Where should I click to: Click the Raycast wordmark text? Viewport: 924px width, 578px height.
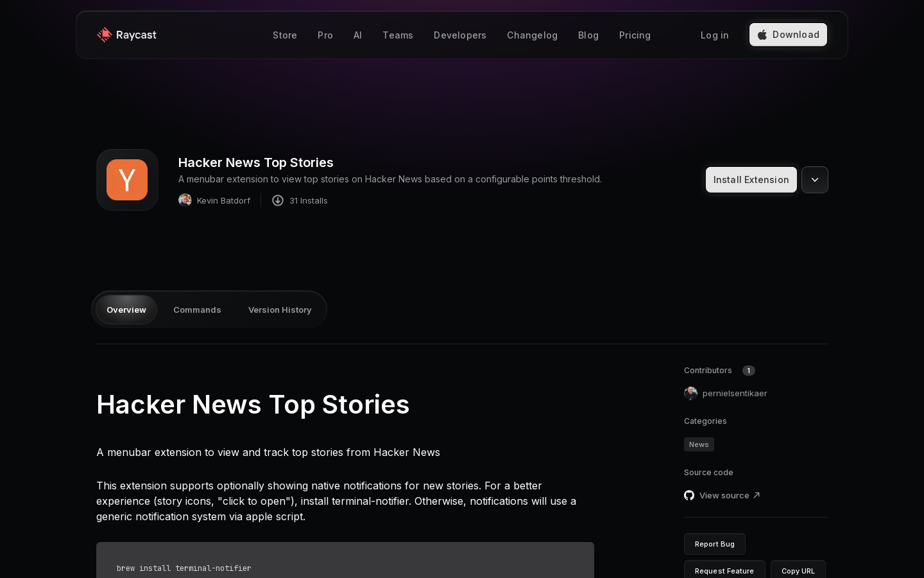pyautogui.click(x=136, y=35)
